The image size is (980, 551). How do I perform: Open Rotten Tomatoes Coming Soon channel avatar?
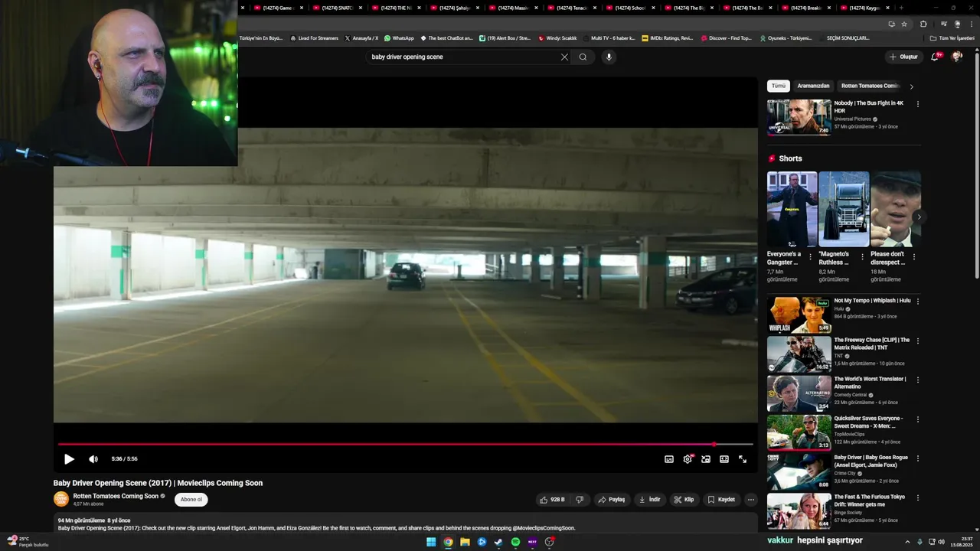point(61,499)
